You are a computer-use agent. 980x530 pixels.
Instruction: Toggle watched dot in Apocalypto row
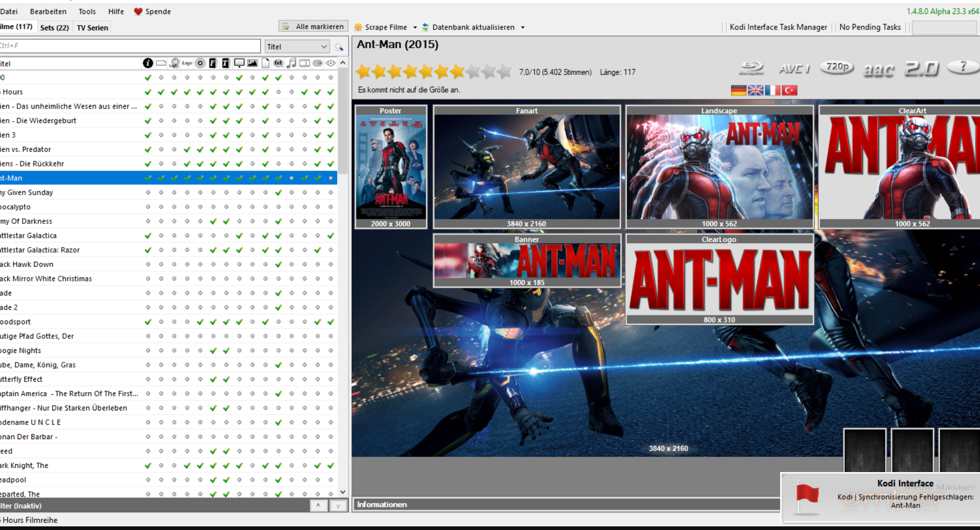pyautogui.click(x=331, y=207)
